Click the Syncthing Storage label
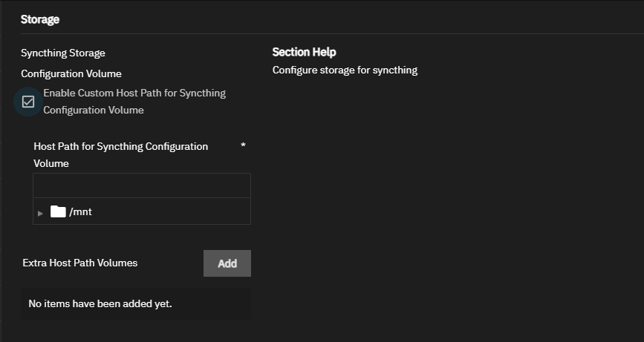644x342 pixels. coord(63,53)
